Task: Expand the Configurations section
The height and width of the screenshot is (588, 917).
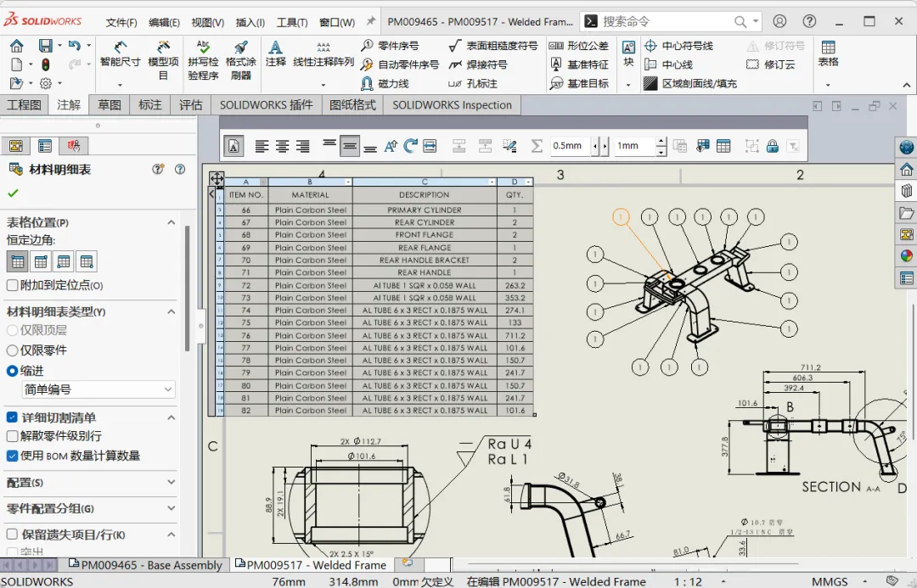Action: tap(172, 482)
